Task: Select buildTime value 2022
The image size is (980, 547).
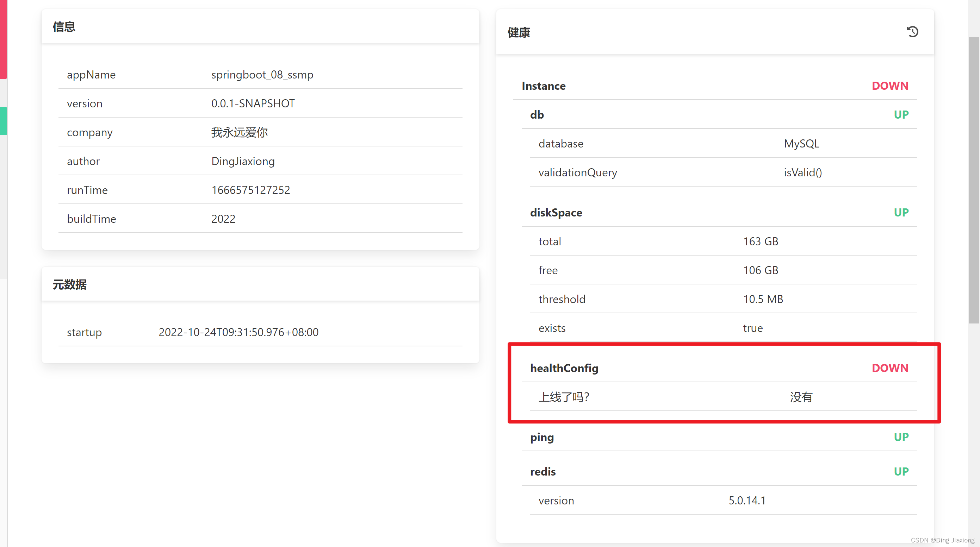Action: pyautogui.click(x=223, y=219)
